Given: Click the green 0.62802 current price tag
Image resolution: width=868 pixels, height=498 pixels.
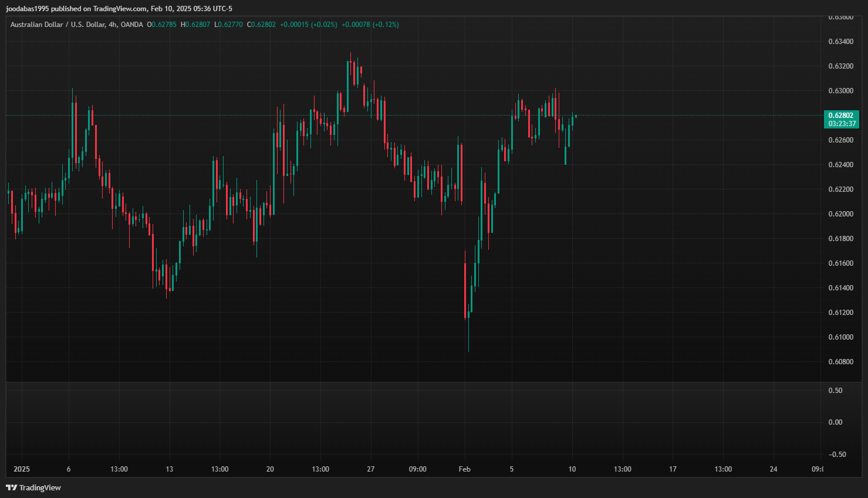Looking at the screenshot, I should [x=840, y=116].
